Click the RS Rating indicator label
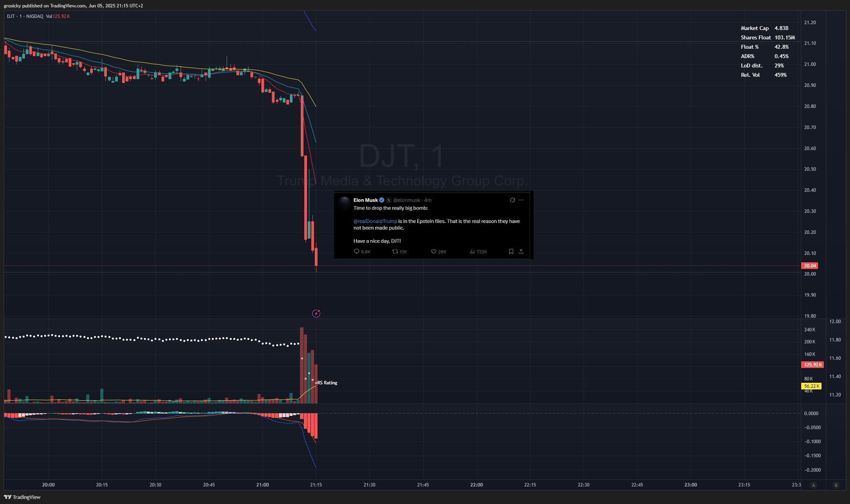The height and width of the screenshot is (504, 850). (x=327, y=383)
